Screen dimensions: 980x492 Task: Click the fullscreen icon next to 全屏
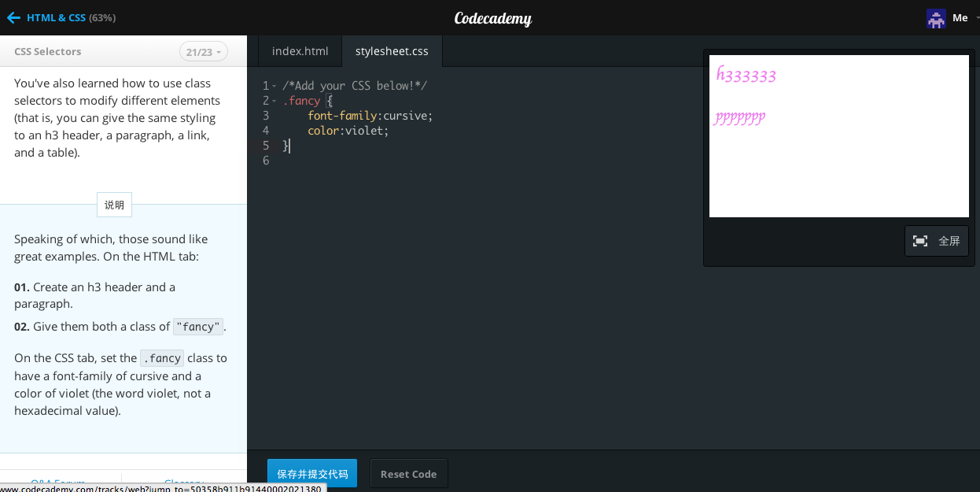click(x=920, y=240)
